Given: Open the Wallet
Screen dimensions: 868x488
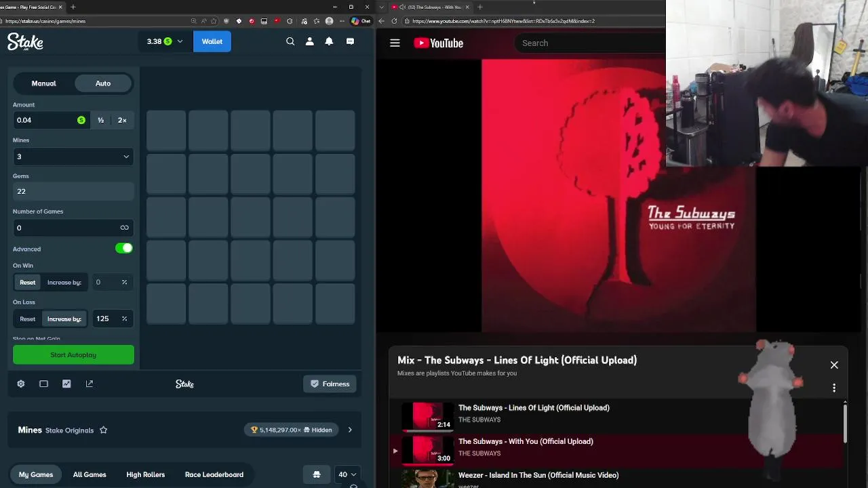Looking at the screenshot, I should pos(212,41).
